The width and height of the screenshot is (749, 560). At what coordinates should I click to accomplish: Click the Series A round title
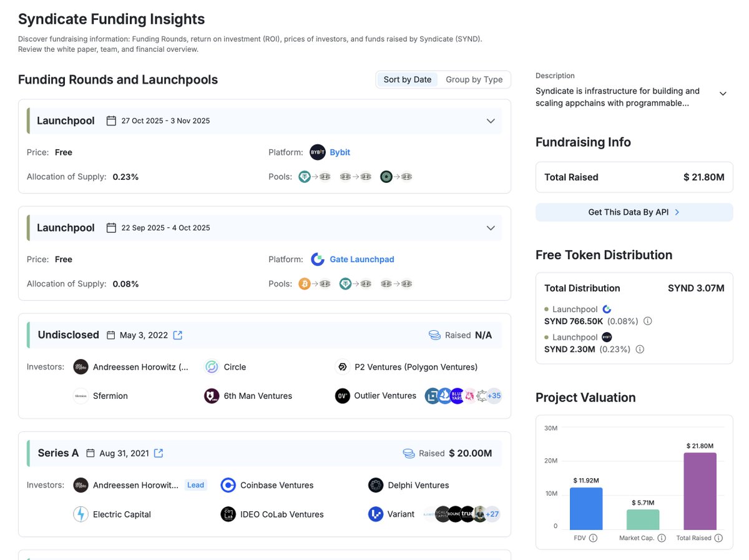[58, 453]
